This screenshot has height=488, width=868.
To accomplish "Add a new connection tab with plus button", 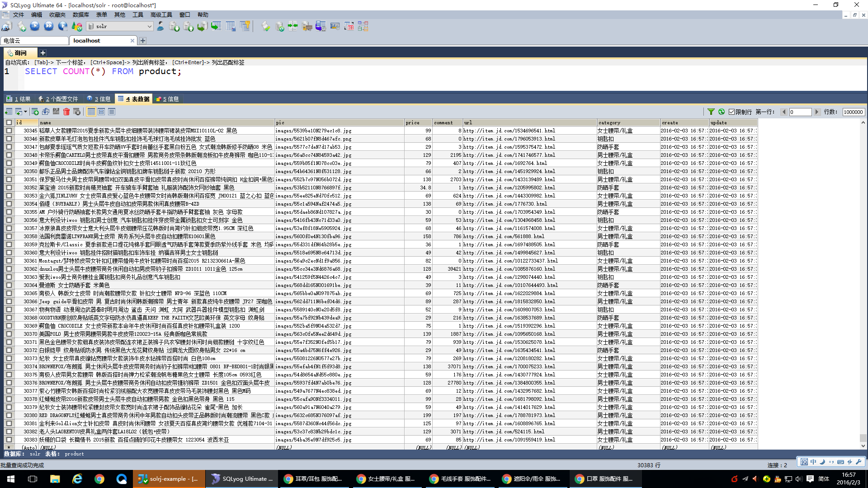I will [x=143, y=41].
